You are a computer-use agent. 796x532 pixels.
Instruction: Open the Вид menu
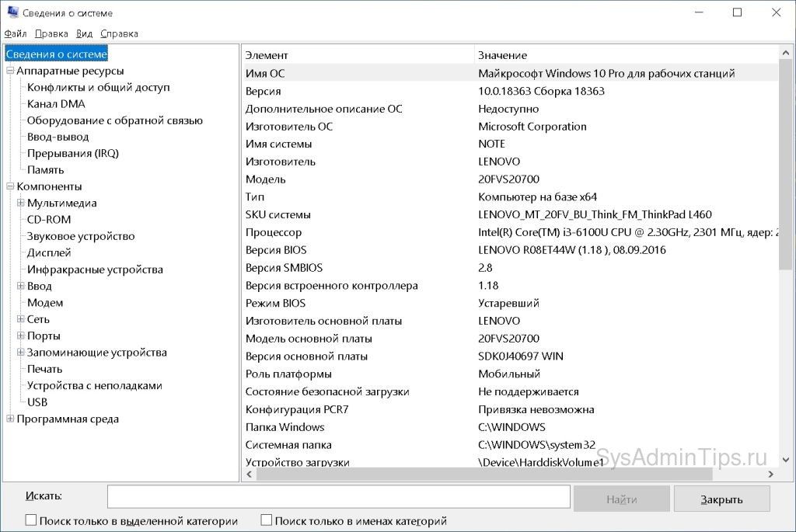pos(85,33)
